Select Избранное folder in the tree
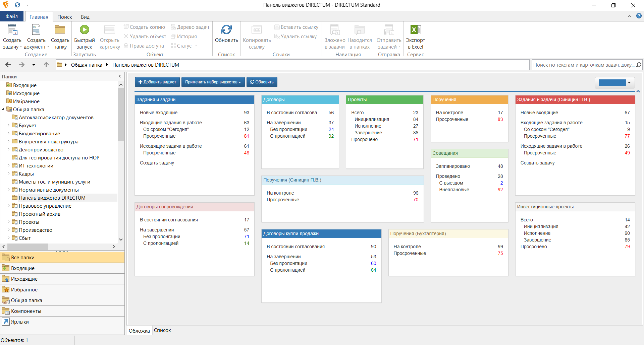644x345 pixels. point(26,101)
